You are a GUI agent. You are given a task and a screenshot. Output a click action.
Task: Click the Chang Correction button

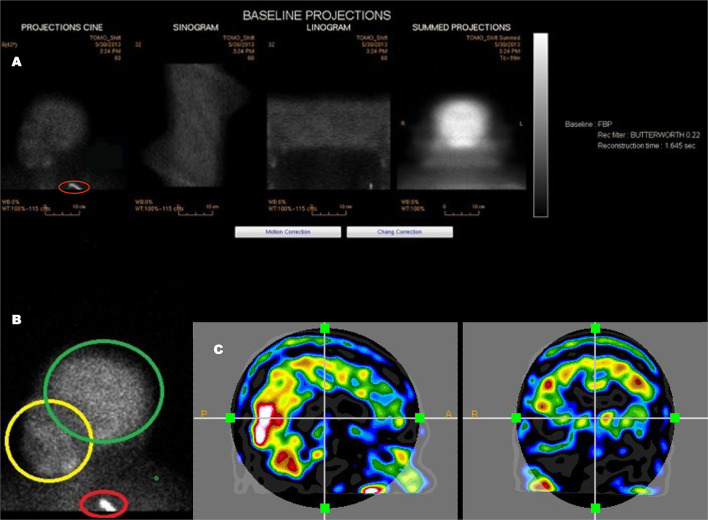click(400, 232)
